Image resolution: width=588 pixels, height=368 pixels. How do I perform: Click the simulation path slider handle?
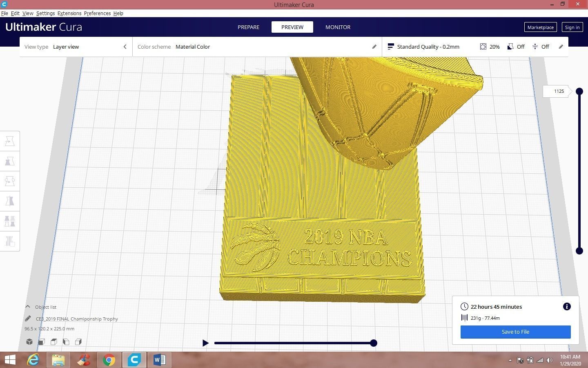point(373,343)
